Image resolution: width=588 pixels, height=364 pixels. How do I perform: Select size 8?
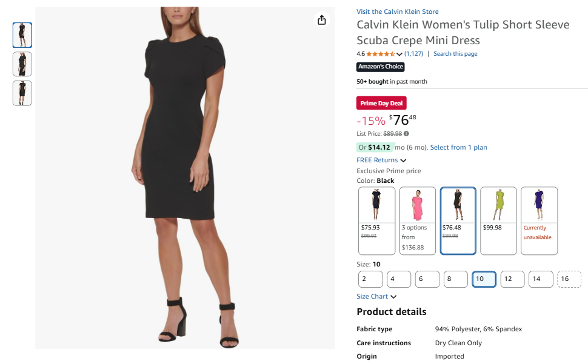point(456,279)
